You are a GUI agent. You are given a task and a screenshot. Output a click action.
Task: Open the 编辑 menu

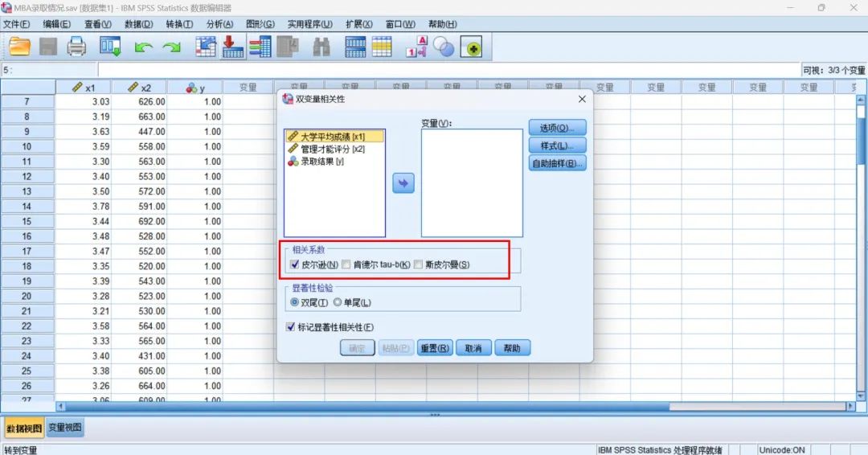[x=57, y=24]
